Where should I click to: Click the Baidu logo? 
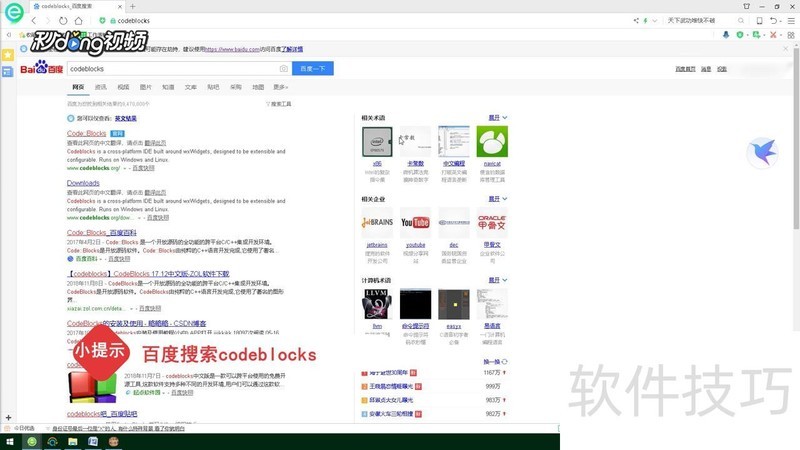tap(41, 68)
